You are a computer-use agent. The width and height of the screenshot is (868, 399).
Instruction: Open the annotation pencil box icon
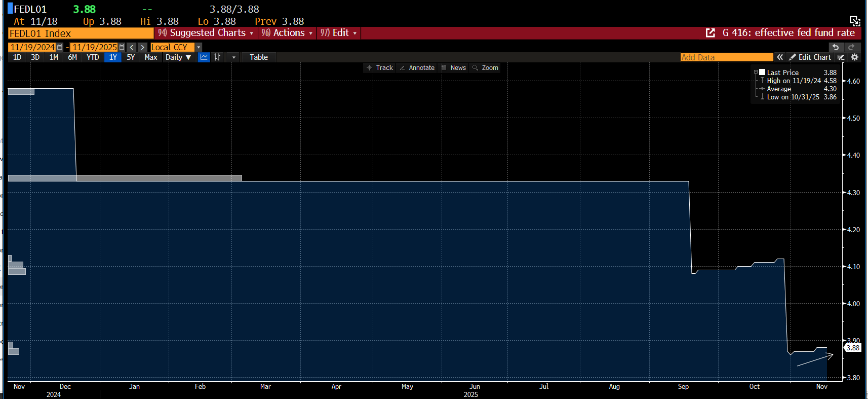[841, 57]
